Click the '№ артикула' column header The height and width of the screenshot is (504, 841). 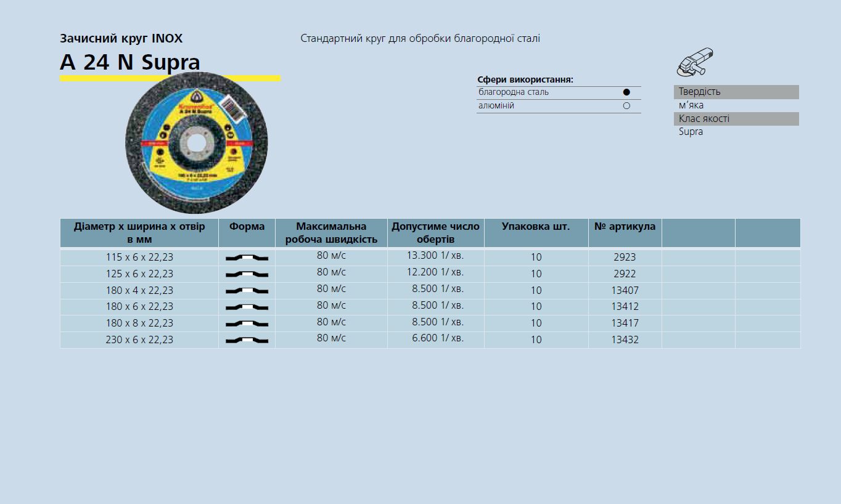625,233
